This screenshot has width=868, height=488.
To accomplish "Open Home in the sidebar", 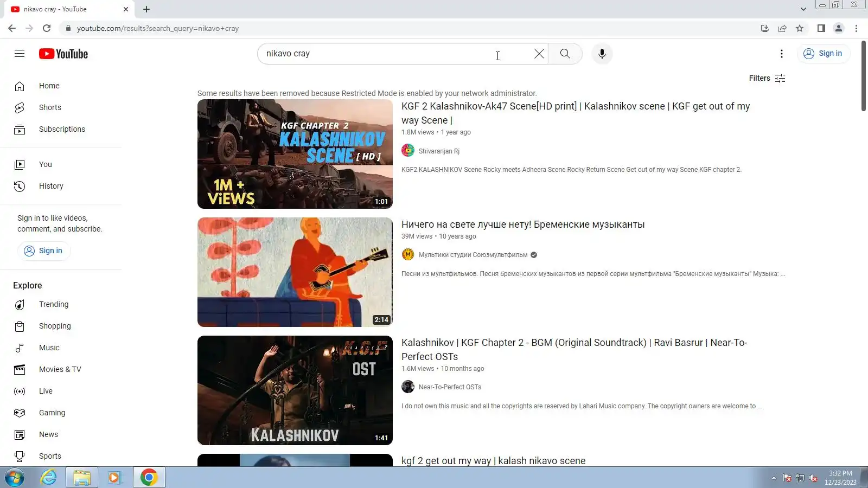I will (61, 86).
